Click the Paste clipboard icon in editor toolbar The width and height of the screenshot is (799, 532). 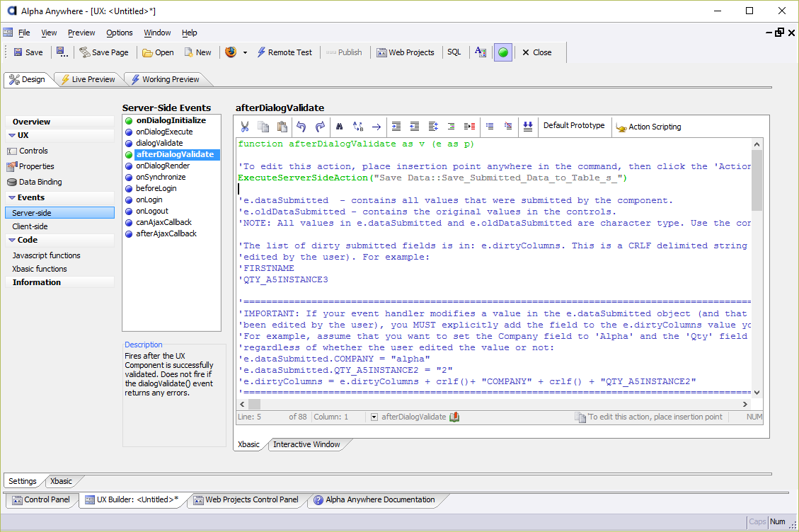coord(282,127)
